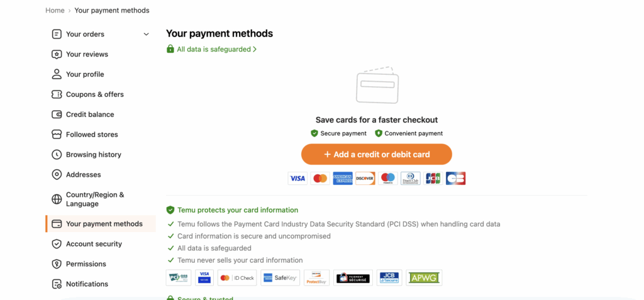Click the Mastercard logo icon
This screenshot has height=300, width=644.
click(x=320, y=179)
